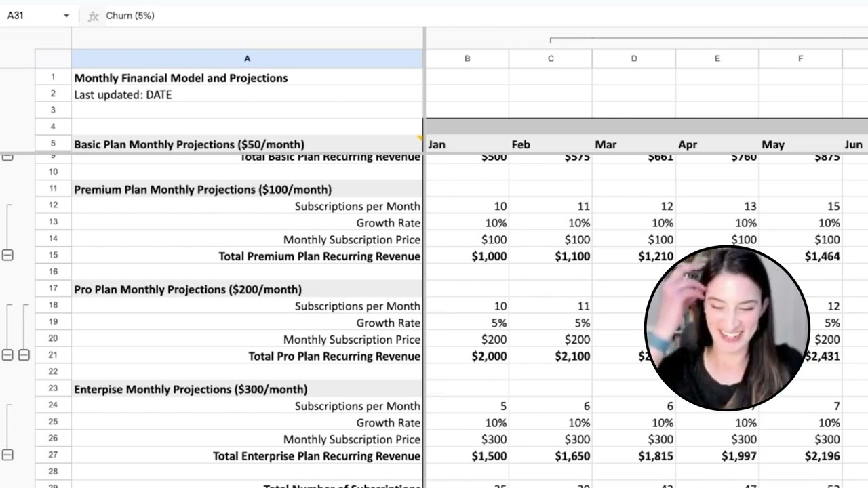Click the Feb month header cell

[551, 144]
